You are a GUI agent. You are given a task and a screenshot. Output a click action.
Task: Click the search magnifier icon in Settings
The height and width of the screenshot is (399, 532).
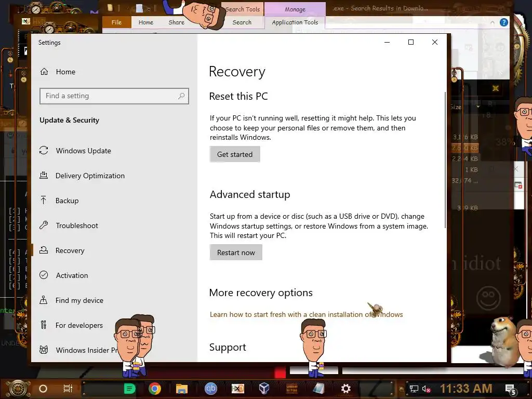[181, 96]
